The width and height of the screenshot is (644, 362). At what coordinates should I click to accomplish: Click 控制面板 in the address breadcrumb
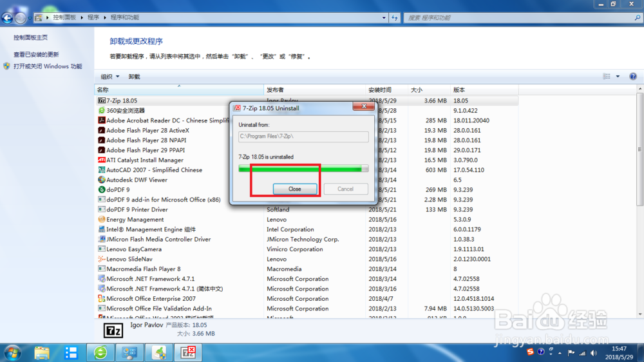[64, 17]
